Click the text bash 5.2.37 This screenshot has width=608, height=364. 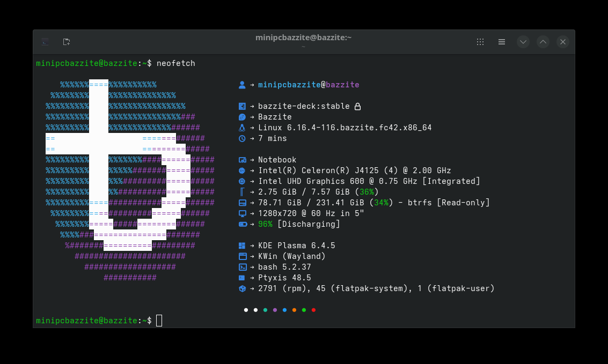pos(284,267)
